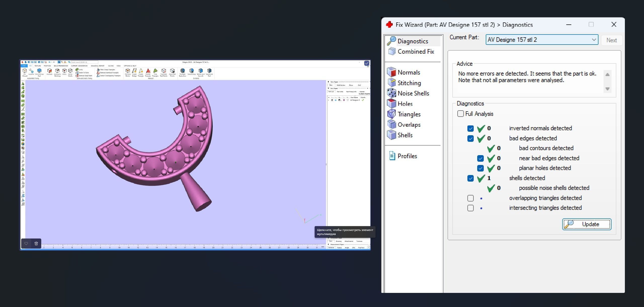Select the Overlaps page

(409, 125)
